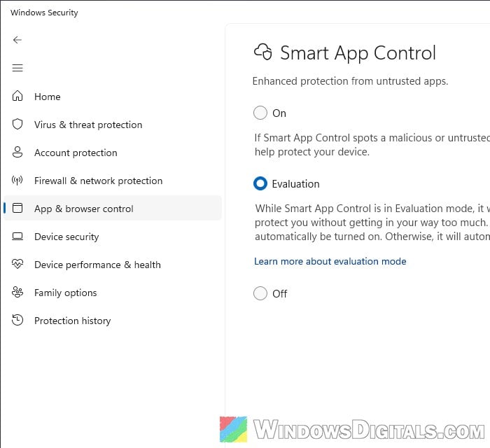The width and height of the screenshot is (490, 448).
Task: Click the Home house icon
Action: pyautogui.click(x=17, y=96)
